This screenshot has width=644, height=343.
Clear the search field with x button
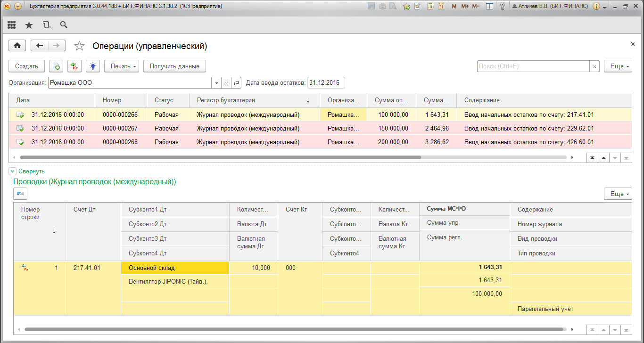[x=594, y=66]
